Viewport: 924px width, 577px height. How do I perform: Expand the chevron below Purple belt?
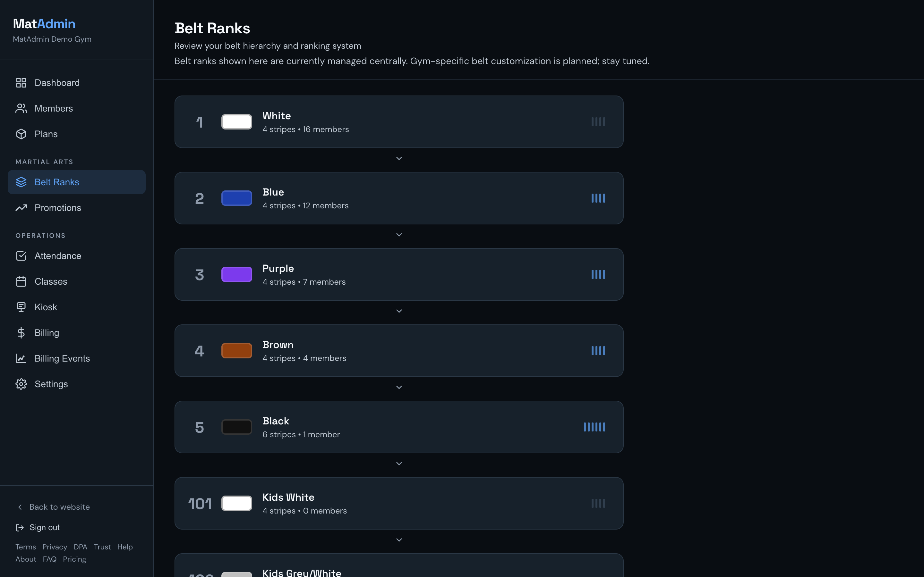point(399,311)
